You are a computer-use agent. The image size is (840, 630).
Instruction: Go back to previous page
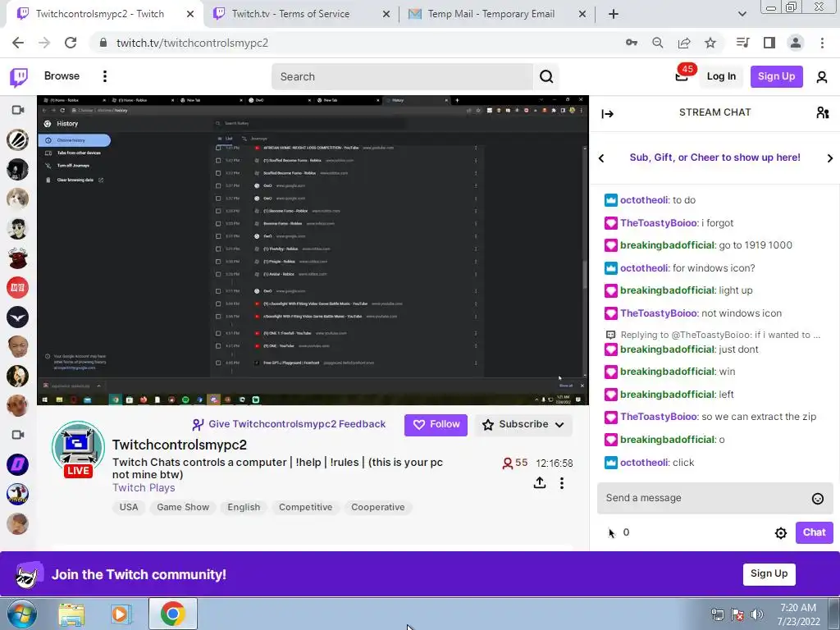[x=18, y=43]
